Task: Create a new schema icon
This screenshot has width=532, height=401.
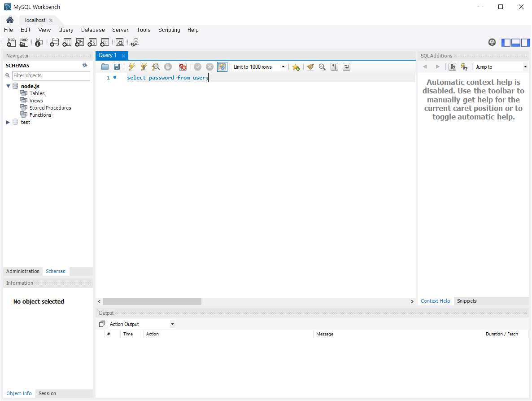Action: pos(54,43)
